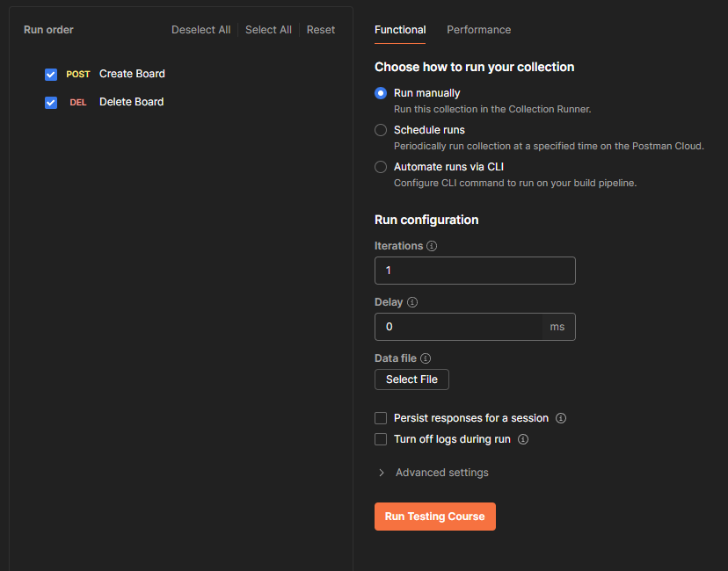
Task: Uncheck the Delete Board request checkbox
Action: click(x=51, y=103)
